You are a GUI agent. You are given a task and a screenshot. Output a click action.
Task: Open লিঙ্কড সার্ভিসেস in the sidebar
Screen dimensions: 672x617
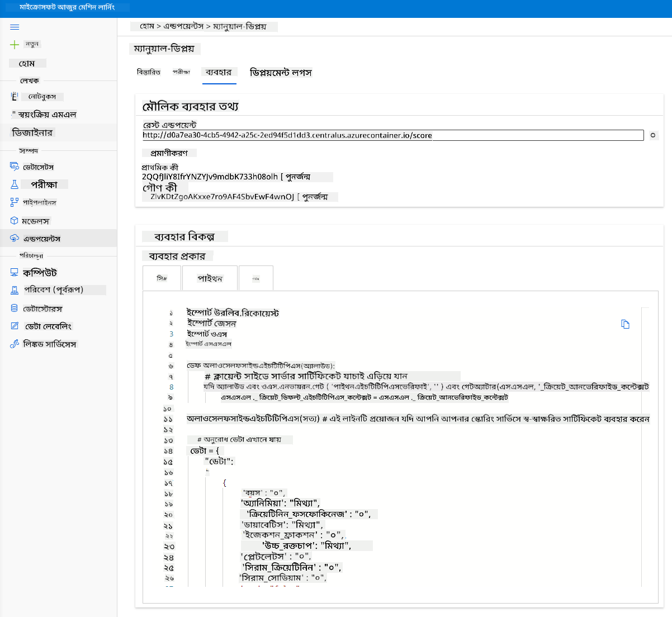pyautogui.click(x=49, y=344)
